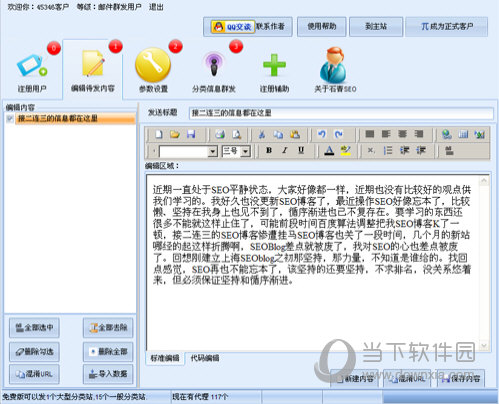Click the print toolbar icon
499x404 pixels.
pyautogui.click(x=220, y=134)
